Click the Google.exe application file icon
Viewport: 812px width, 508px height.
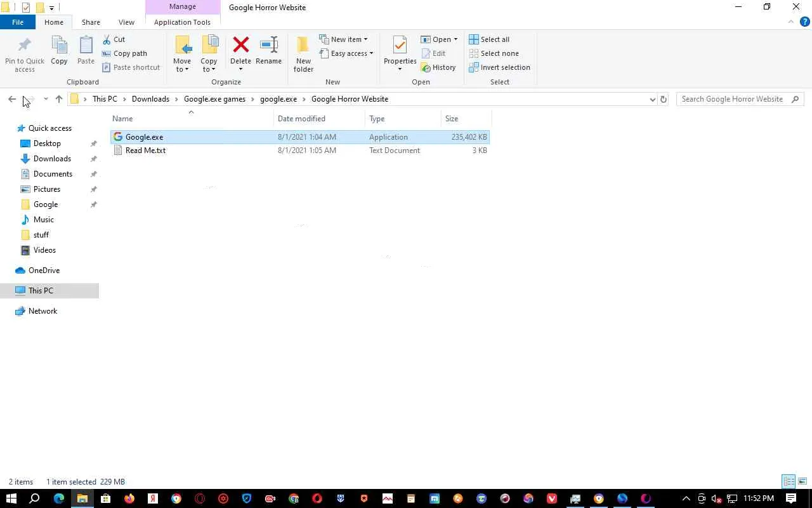pos(118,137)
